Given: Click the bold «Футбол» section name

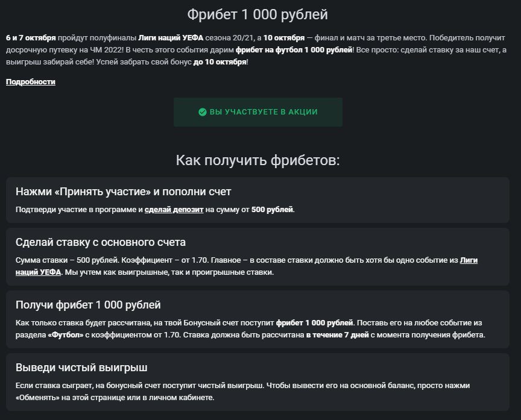Looking at the screenshot, I should tap(66, 334).
